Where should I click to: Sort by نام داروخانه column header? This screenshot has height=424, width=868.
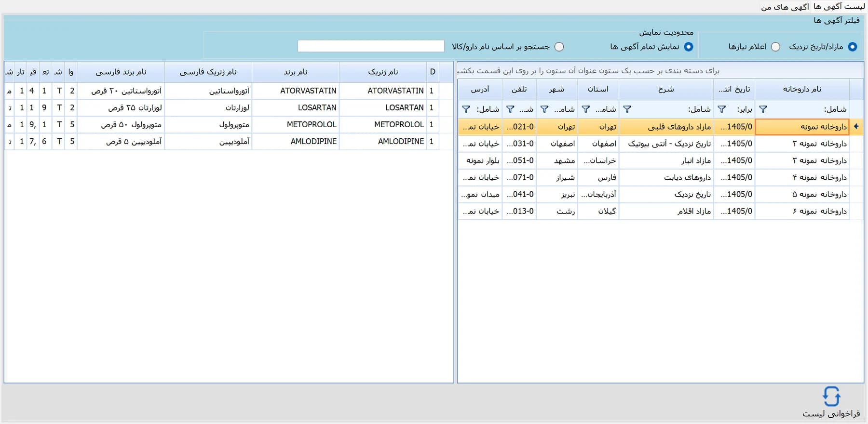coord(802,89)
